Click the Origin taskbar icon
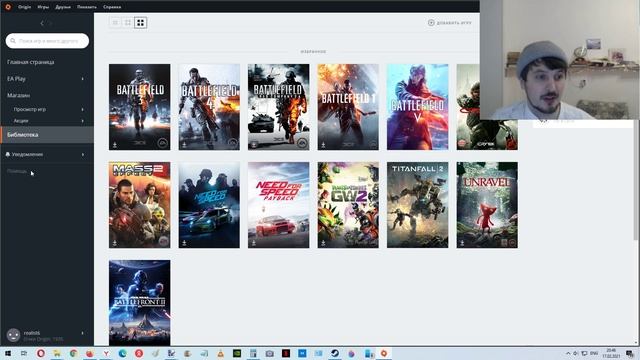This screenshot has width=640, height=360. point(384,353)
